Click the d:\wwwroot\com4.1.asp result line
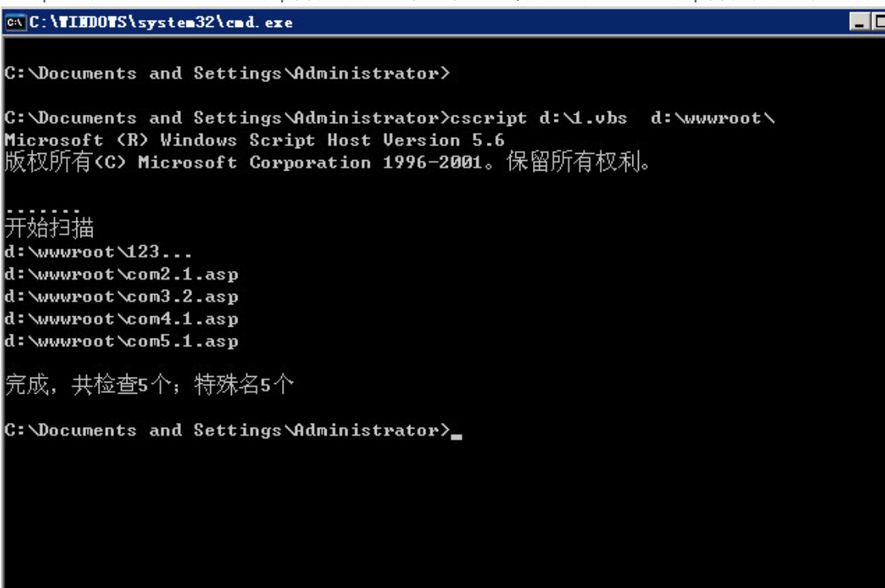The image size is (885, 588). pos(121,319)
